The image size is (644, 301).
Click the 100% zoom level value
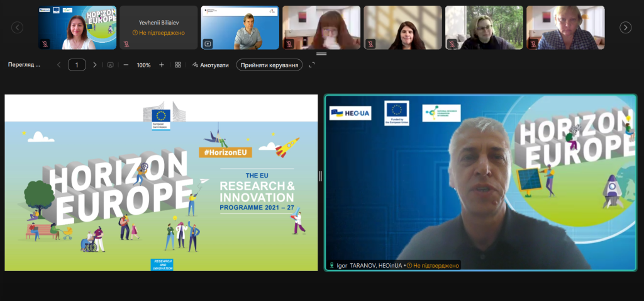pos(144,65)
